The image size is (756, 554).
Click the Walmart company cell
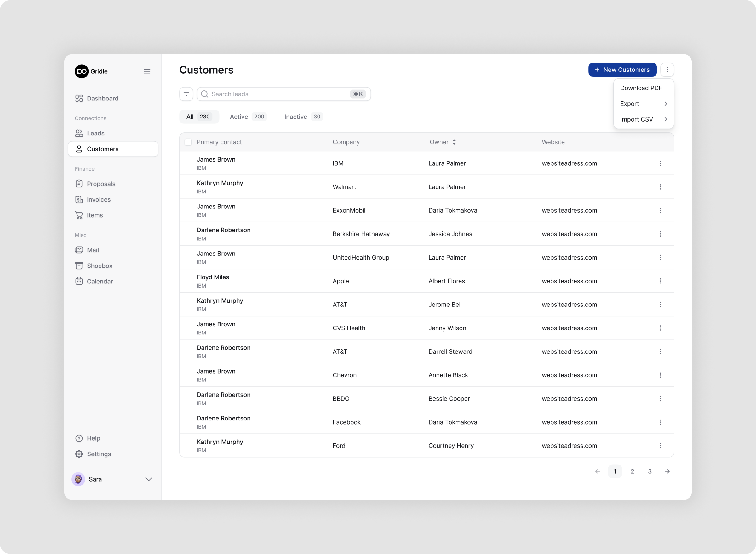[344, 187]
